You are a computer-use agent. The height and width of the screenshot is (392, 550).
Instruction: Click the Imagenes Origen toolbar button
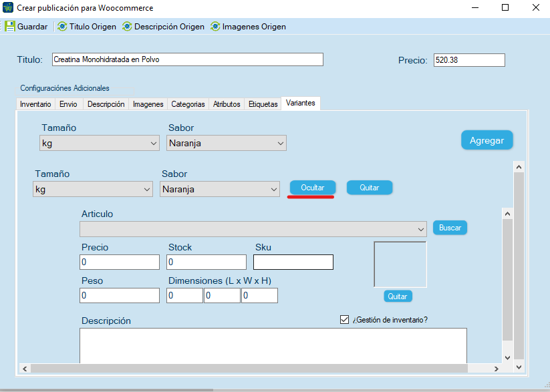click(x=248, y=27)
